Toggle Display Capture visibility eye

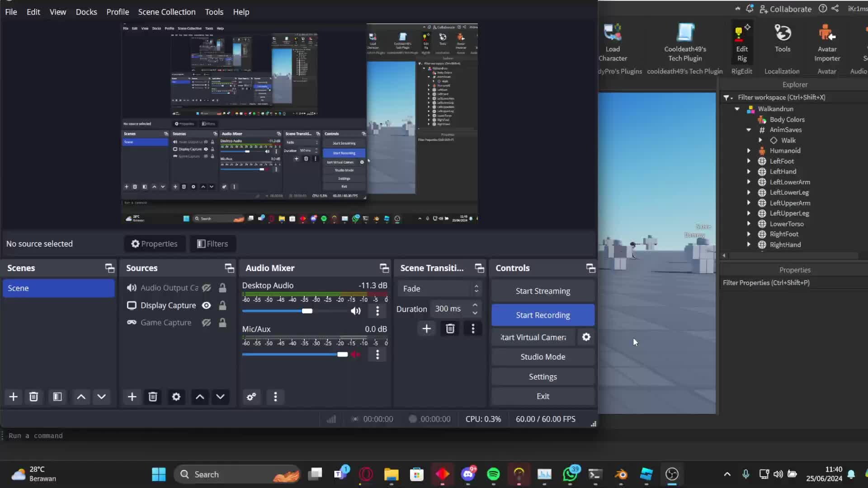[x=207, y=305]
